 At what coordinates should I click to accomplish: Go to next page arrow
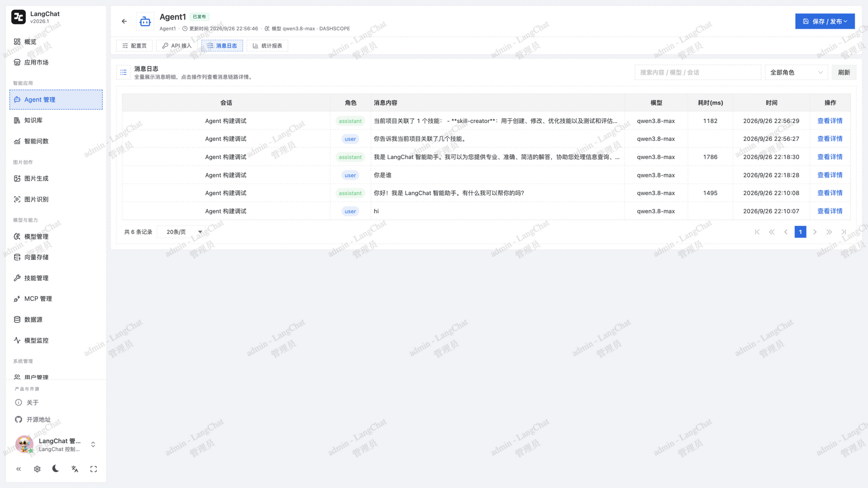click(815, 232)
